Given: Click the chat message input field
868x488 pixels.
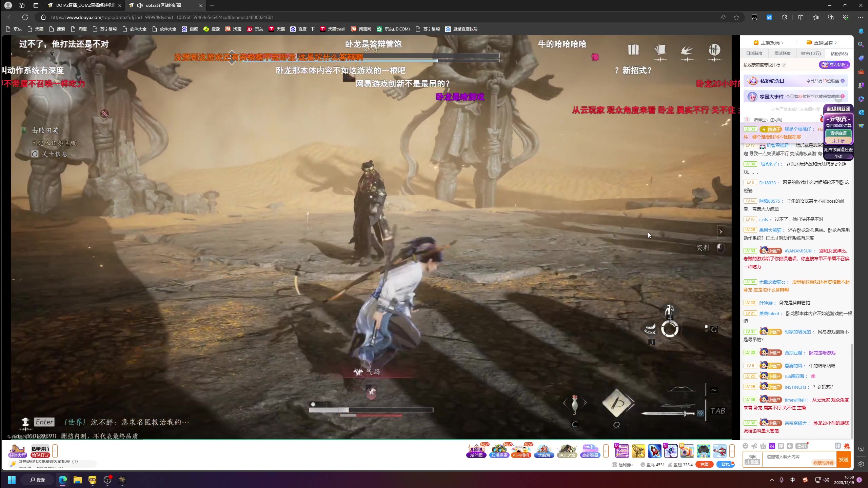Looking at the screenshot, I should tap(799, 460).
